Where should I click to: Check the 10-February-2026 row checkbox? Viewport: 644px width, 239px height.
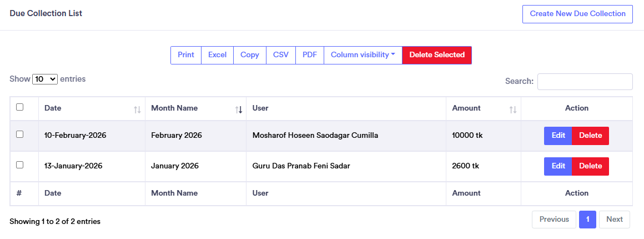tap(20, 135)
